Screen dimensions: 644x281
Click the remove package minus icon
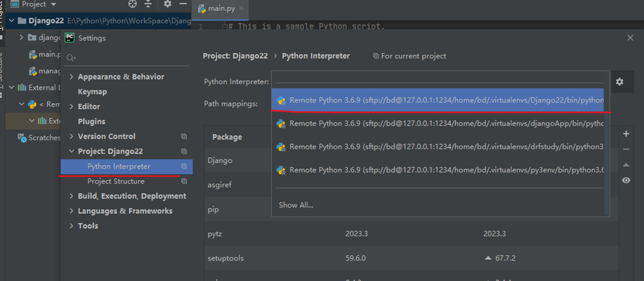click(626, 149)
